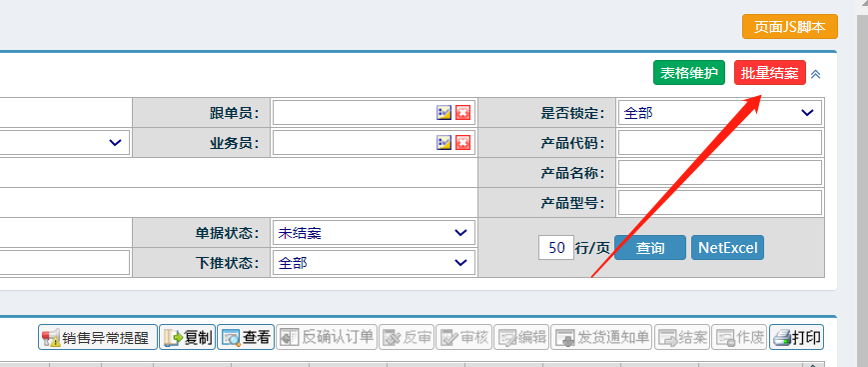Clear the 跟单员 field with red X
868x367 pixels.
coord(462,113)
